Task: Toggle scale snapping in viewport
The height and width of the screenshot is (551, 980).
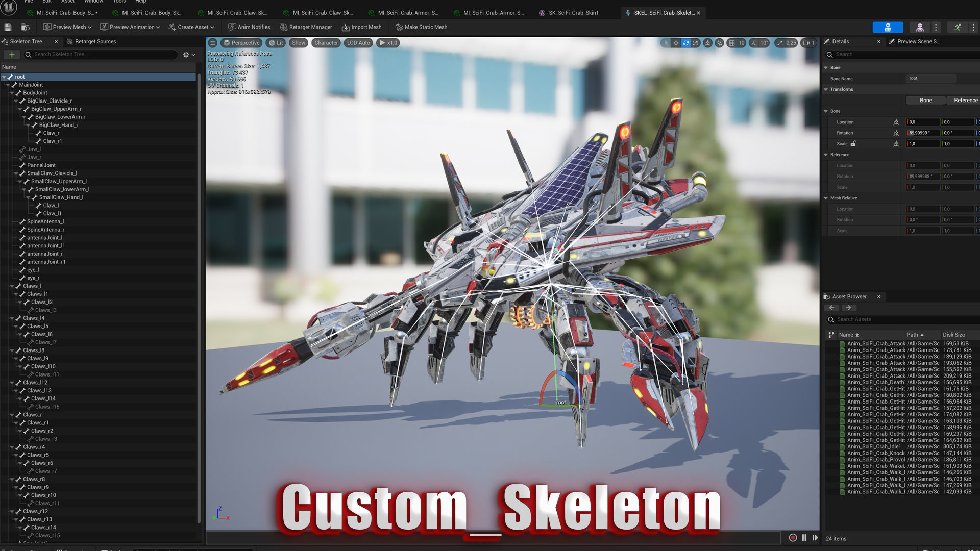Action: pos(779,43)
